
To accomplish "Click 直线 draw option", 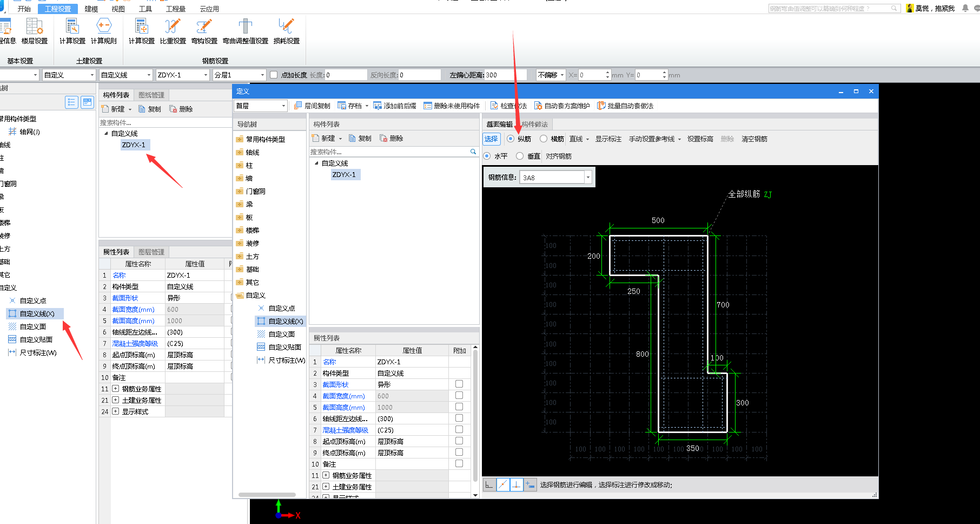I will pyautogui.click(x=576, y=139).
